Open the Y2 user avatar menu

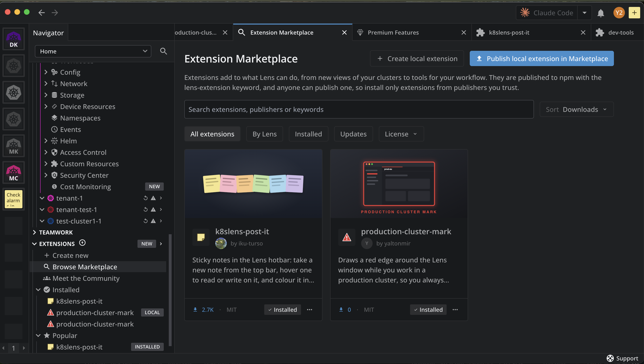coord(619,13)
